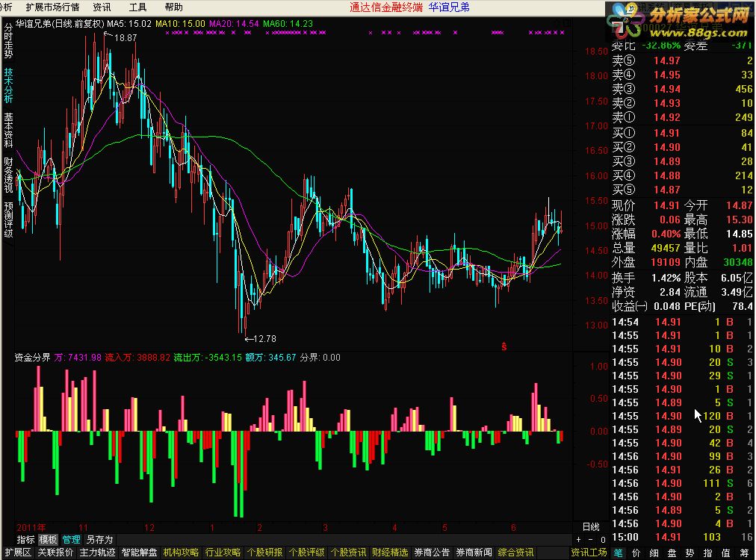The image size is (756, 560).
Task: Open the 个股研报 tab
Action: [x=264, y=553]
